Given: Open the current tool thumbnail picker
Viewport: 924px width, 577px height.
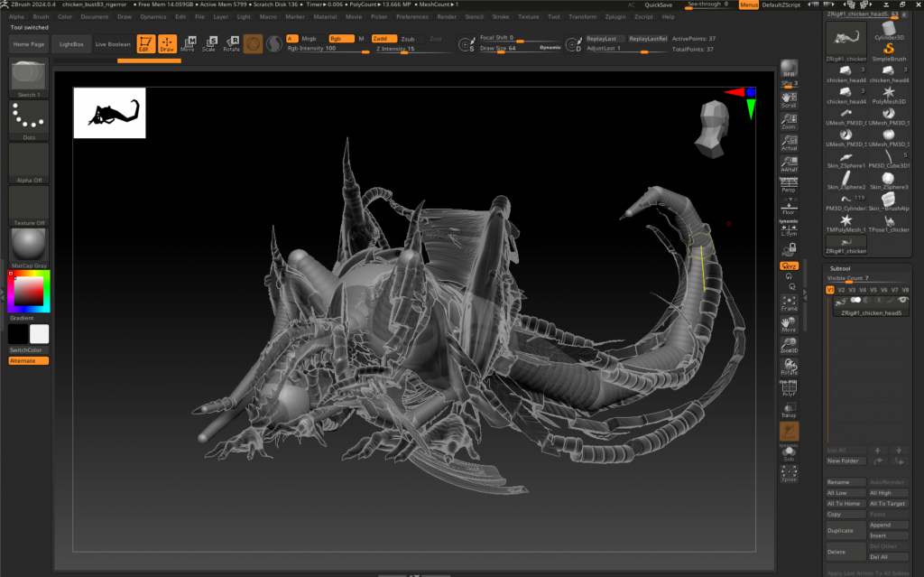Looking at the screenshot, I should 845,42.
